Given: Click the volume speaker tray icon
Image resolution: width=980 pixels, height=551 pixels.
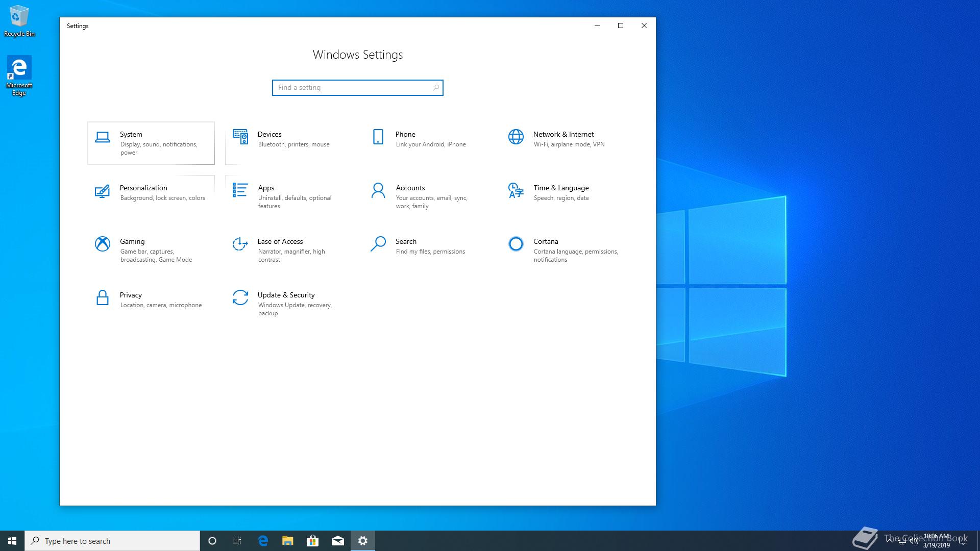Looking at the screenshot, I should 914,541.
